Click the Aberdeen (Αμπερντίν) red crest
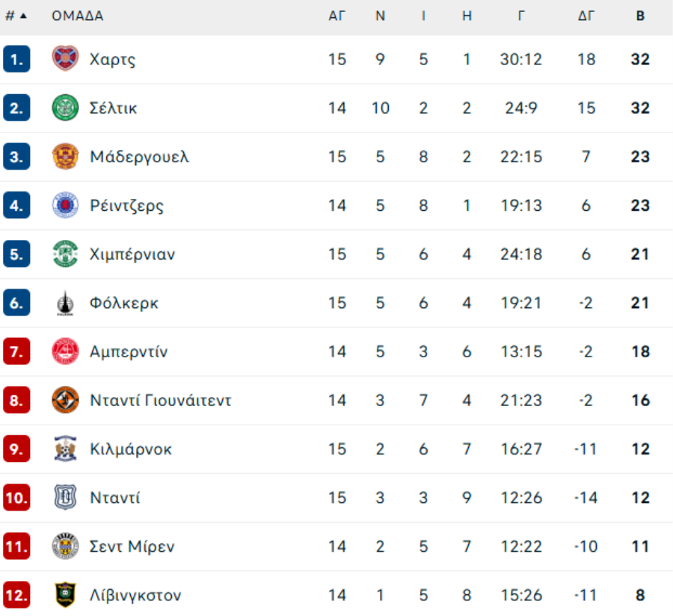673x616 pixels. 65,351
